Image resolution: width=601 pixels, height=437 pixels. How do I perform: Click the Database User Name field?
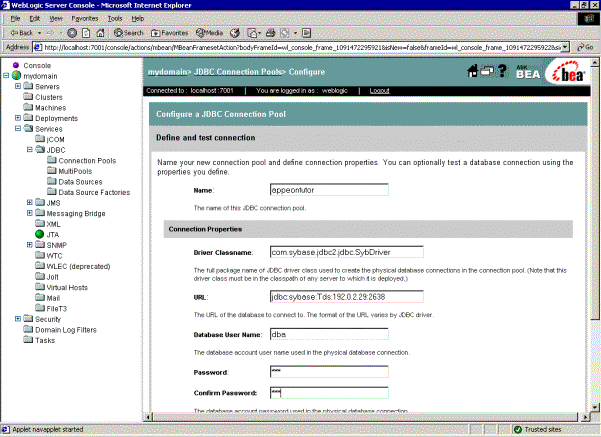[328, 334]
